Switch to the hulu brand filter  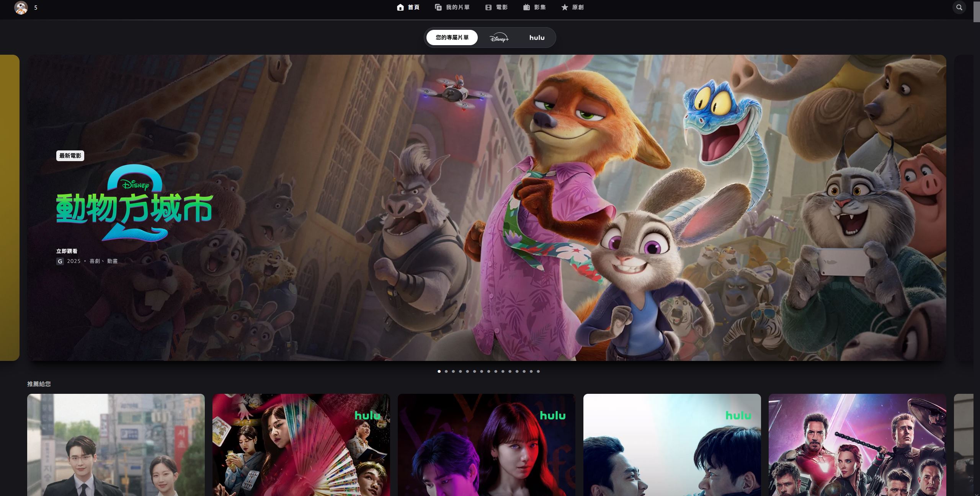(x=537, y=38)
